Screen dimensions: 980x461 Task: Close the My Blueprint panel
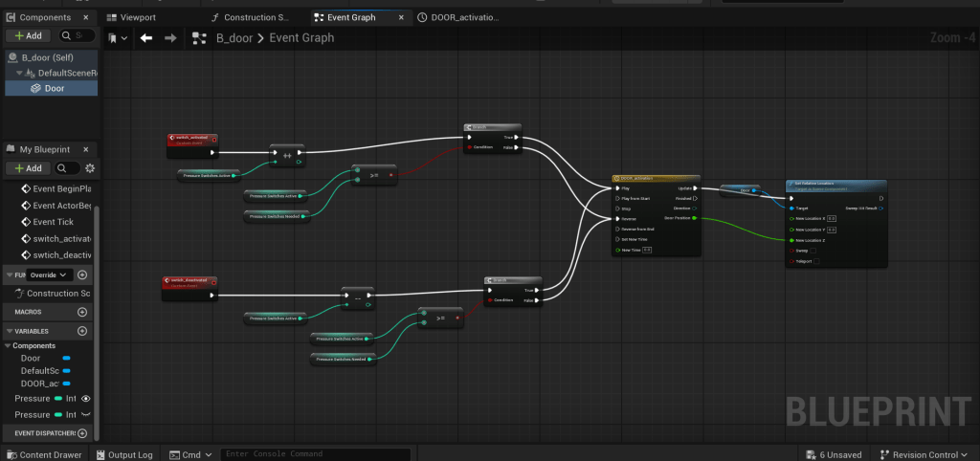tap(85, 149)
